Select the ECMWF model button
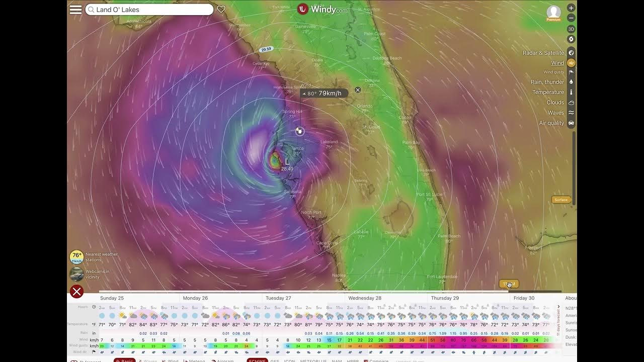644x362 pixels. (x=257, y=360)
